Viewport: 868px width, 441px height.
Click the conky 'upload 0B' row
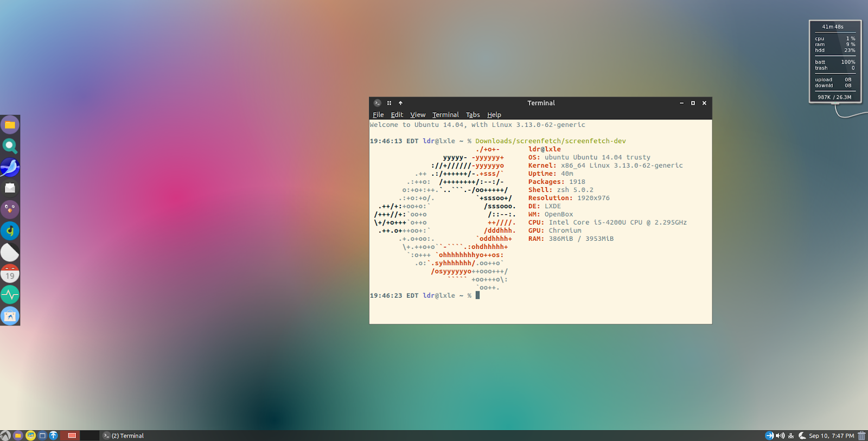click(833, 80)
